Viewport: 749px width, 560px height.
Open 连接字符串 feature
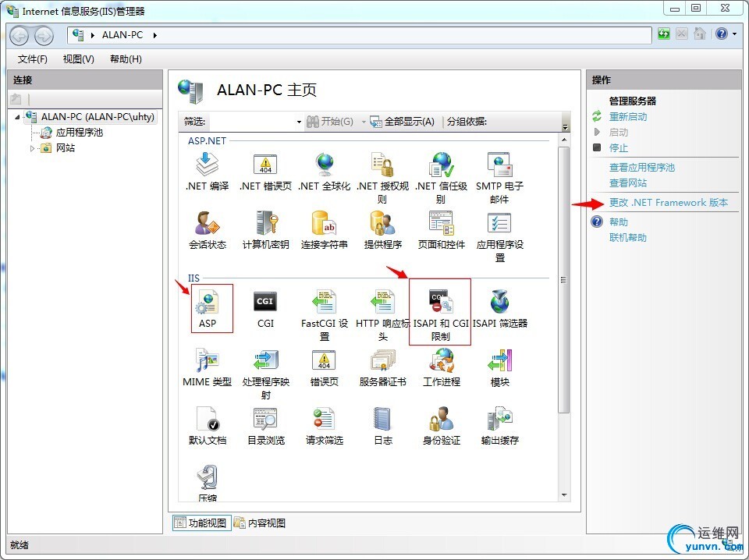325,231
